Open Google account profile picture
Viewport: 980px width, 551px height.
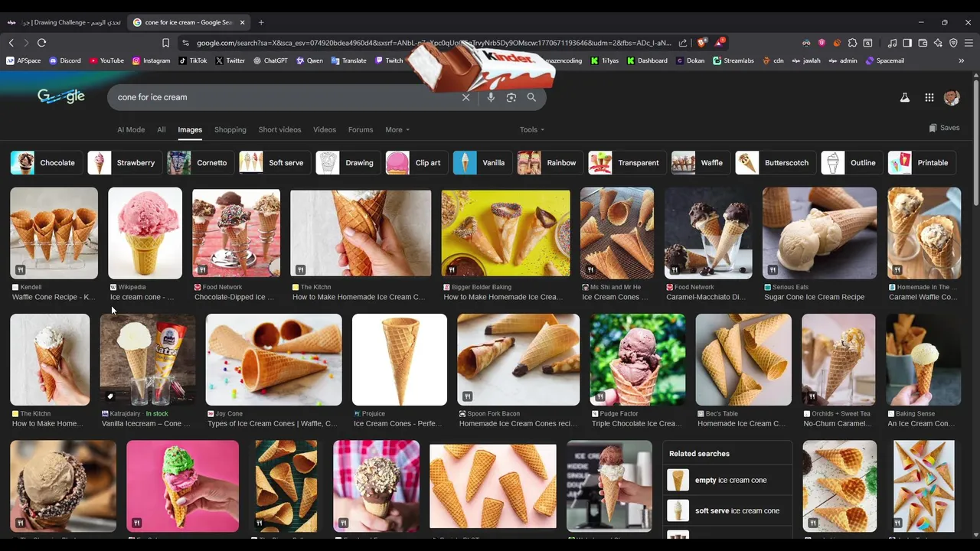point(952,97)
